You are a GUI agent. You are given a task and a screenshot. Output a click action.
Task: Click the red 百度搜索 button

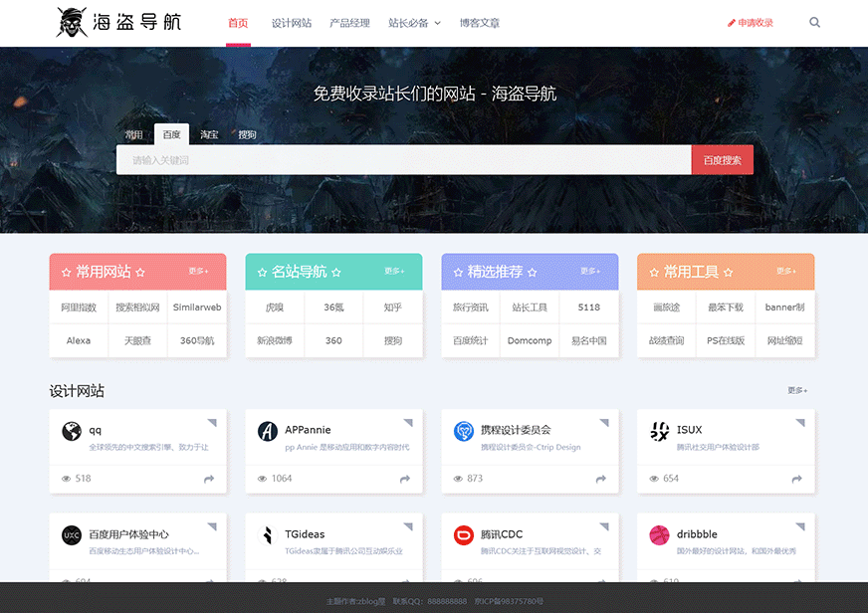coord(723,159)
